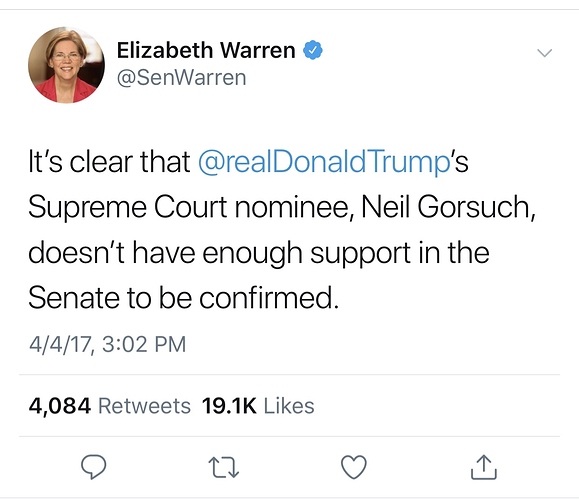Click the 4/4/17 date in timestamp
Viewport: 579px width, 500px height.
pos(61,344)
